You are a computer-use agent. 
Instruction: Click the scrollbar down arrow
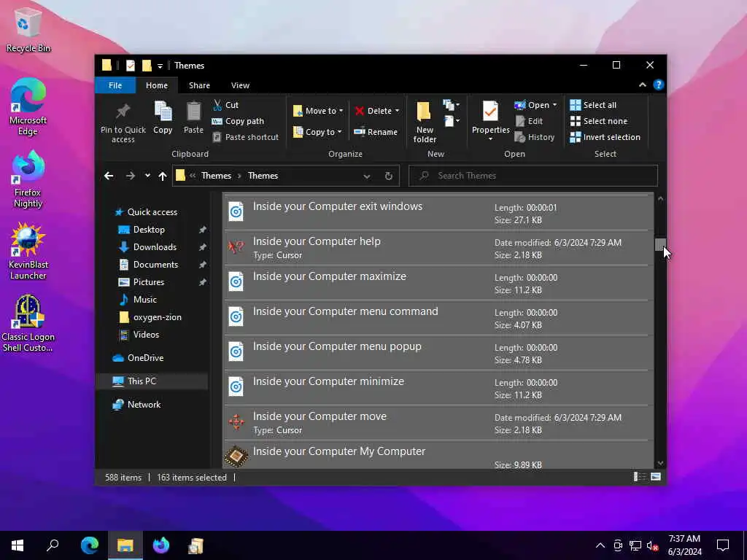[x=660, y=463]
